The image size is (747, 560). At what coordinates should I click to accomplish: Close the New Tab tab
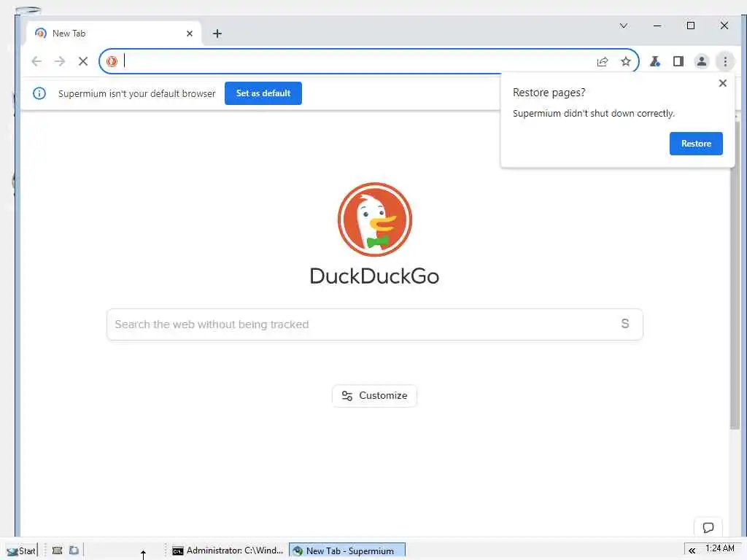pos(189,34)
